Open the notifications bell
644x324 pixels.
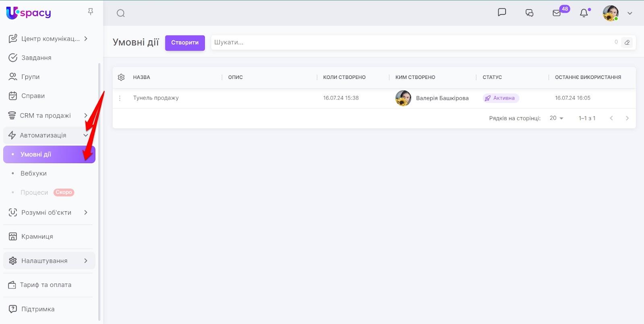tap(584, 13)
